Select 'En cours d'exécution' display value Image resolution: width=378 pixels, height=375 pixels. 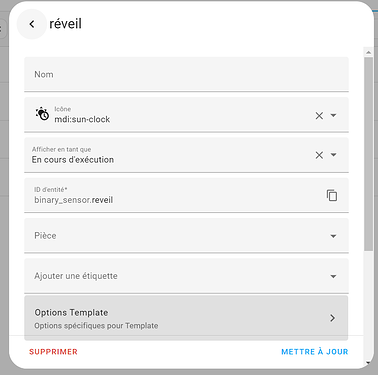[73, 160]
